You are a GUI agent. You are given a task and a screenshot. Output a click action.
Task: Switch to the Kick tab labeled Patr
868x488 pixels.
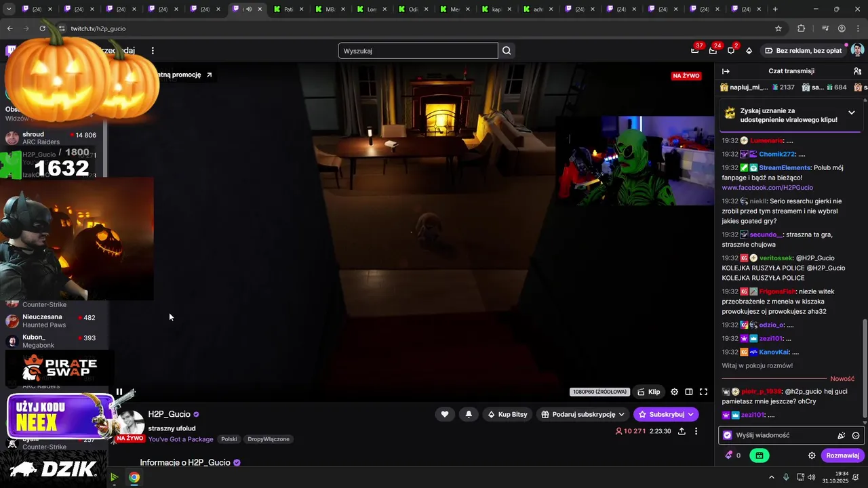(288, 9)
